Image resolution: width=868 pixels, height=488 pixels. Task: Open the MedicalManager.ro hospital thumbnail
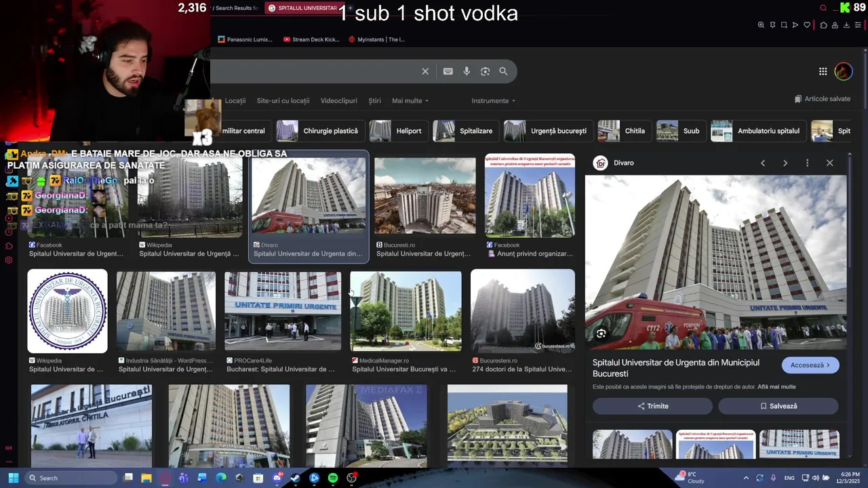pyautogui.click(x=406, y=311)
